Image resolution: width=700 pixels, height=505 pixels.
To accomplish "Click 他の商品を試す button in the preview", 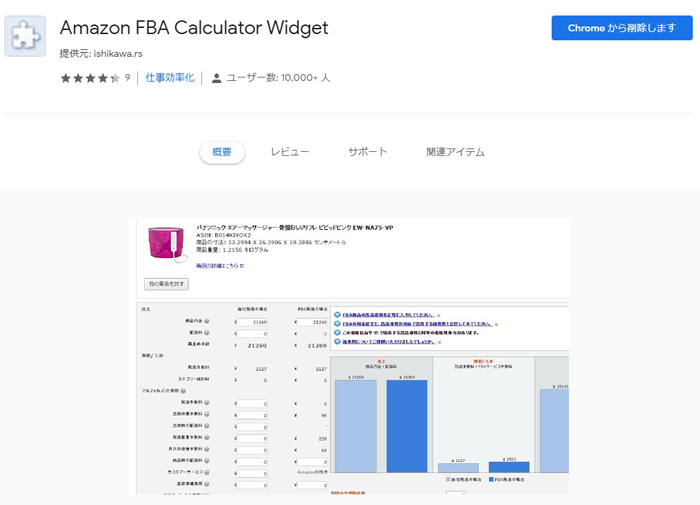I will pyautogui.click(x=167, y=284).
